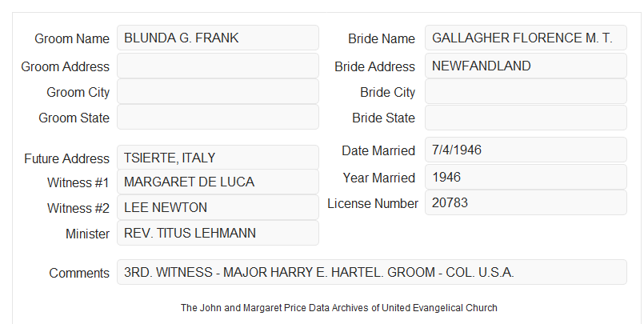This screenshot has width=644, height=324.
Task: Click the Bride Name label
Action: pyautogui.click(x=382, y=38)
